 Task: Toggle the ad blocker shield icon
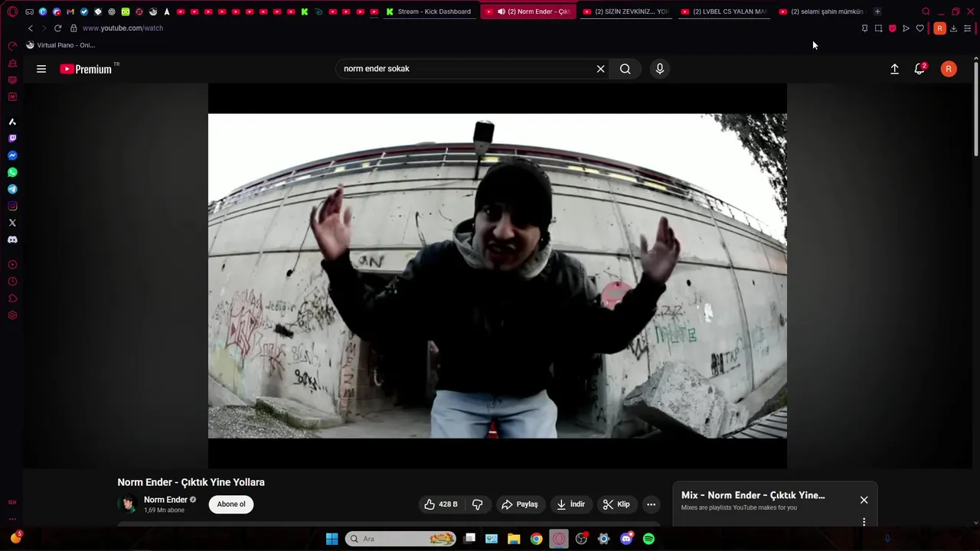(x=892, y=28)
